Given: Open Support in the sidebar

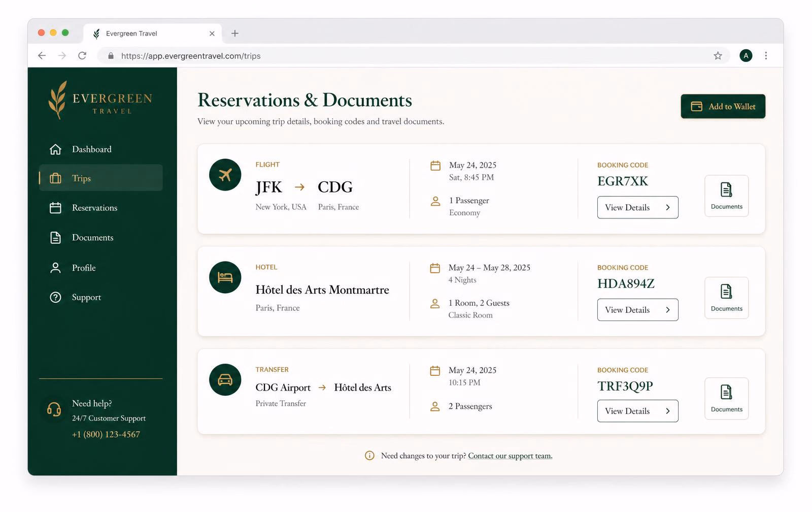Looking at the screenshot, I should click(100, 297).
